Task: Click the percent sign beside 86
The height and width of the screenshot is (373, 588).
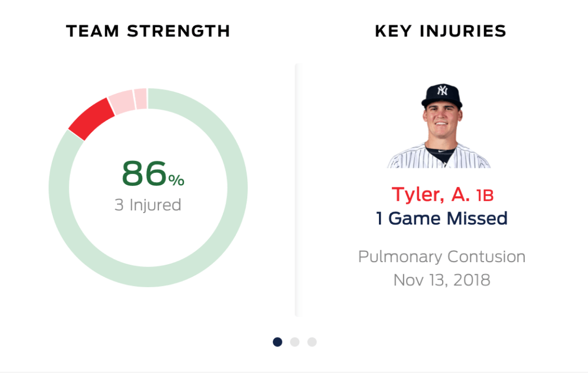Action: pyautogui.click(x=176, y=181)
